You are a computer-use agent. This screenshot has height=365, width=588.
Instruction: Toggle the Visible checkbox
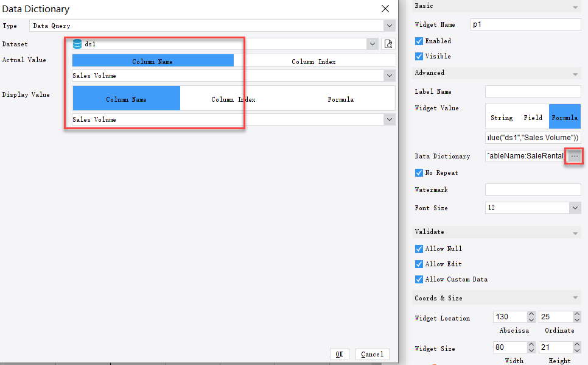(419, 56)
